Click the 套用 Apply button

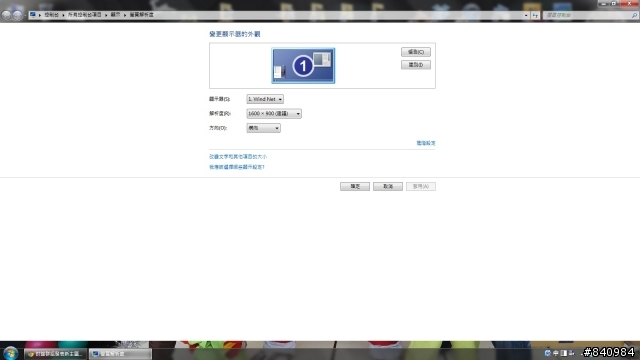pos(421,187)
